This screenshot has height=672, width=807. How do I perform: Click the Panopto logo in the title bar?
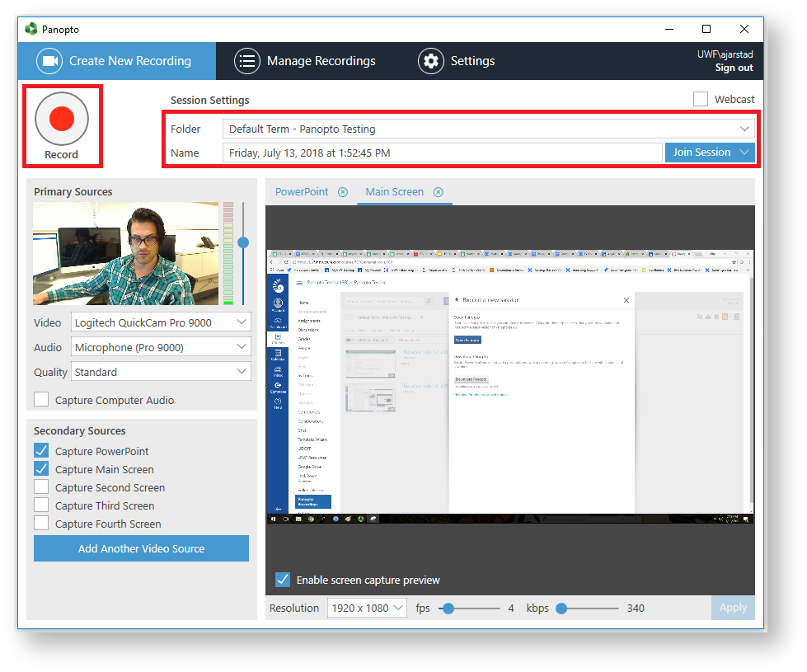pyautogui.click(x=30, y=29)
